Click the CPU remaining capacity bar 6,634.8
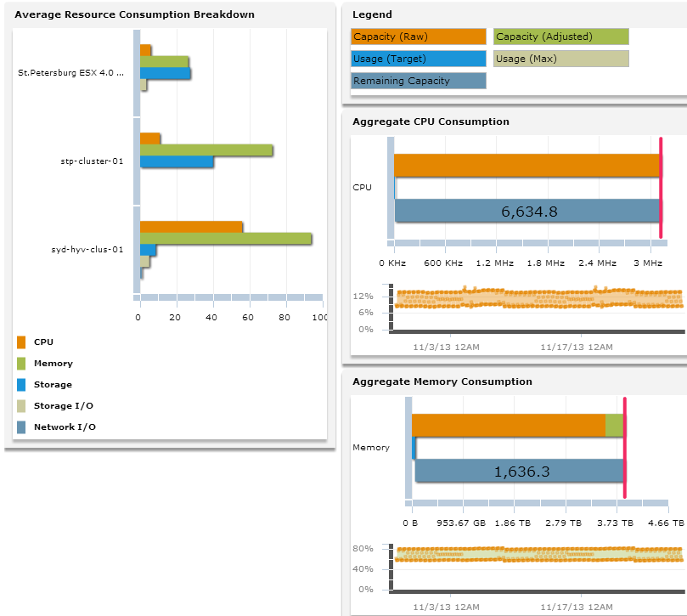687x616 pixels. pyautogui.click(x=527, y=211)
